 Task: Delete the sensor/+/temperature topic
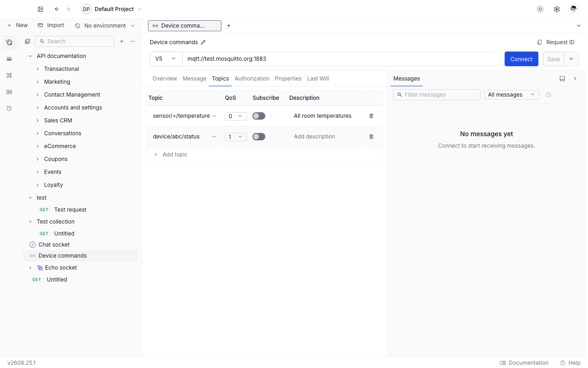click(x=372, y=116)
